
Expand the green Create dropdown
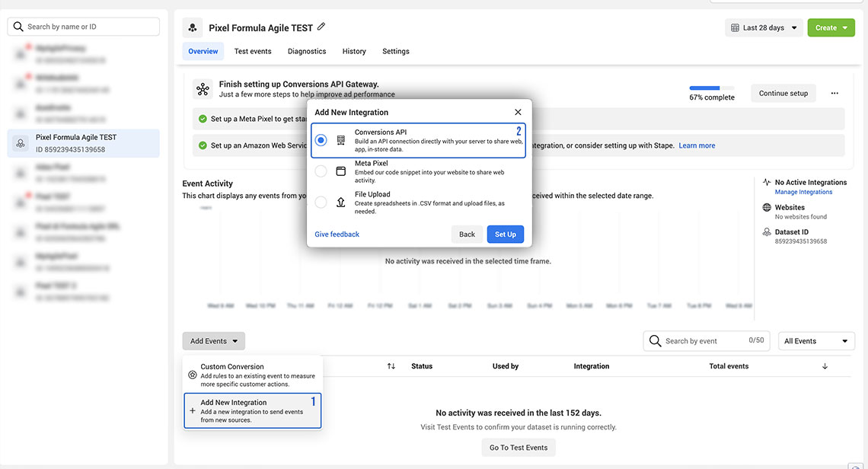(831, 28)
